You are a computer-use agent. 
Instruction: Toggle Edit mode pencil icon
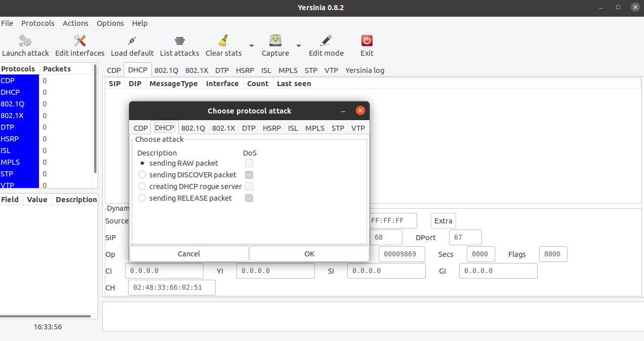(x=326, y=41)
